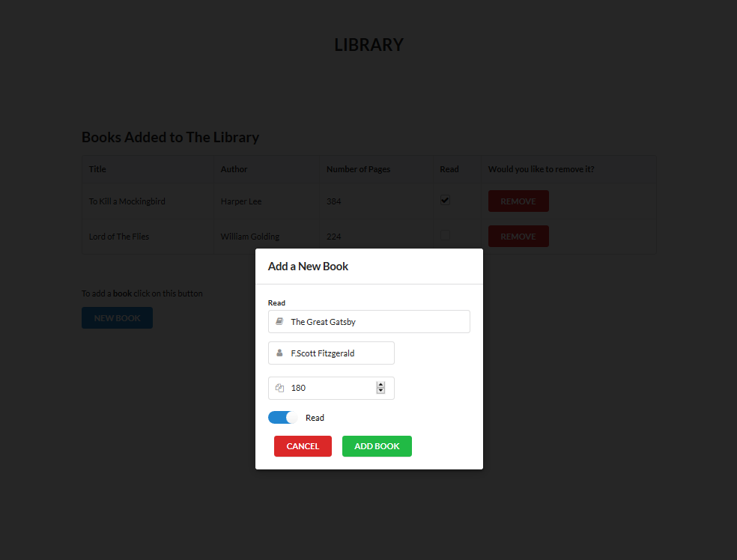Increase page count with the up arrow

380,384
